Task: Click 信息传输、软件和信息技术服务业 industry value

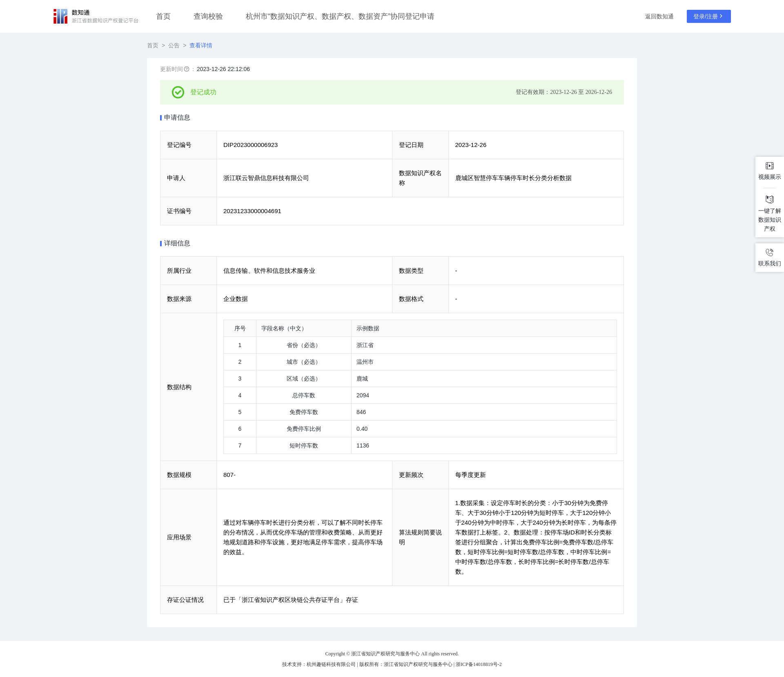Action: coord(269,271)
